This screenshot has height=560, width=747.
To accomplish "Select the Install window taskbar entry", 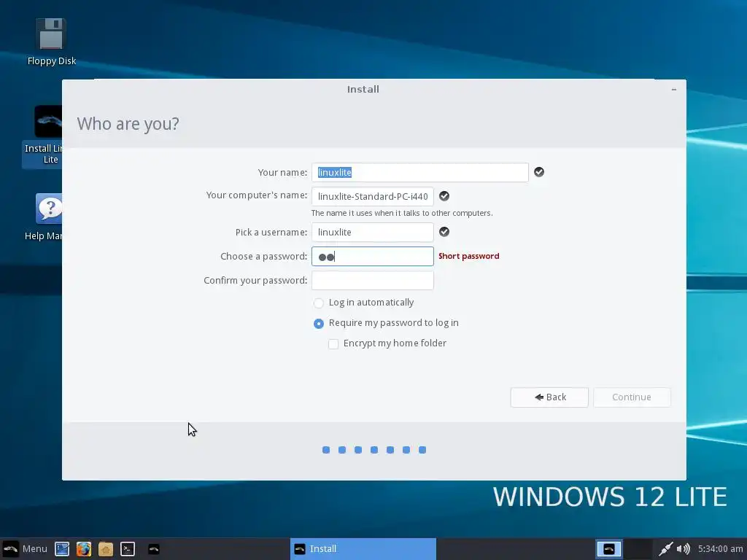I will 363,548.
